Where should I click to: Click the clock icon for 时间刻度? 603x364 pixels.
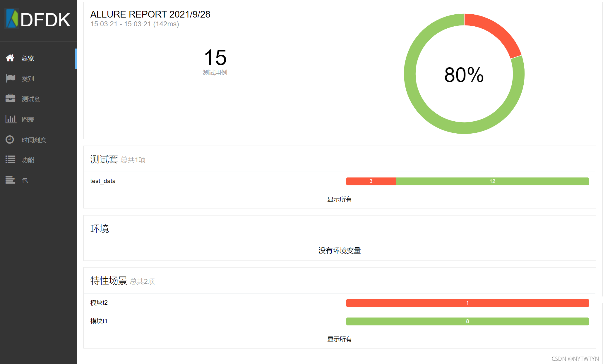[10, 139]
